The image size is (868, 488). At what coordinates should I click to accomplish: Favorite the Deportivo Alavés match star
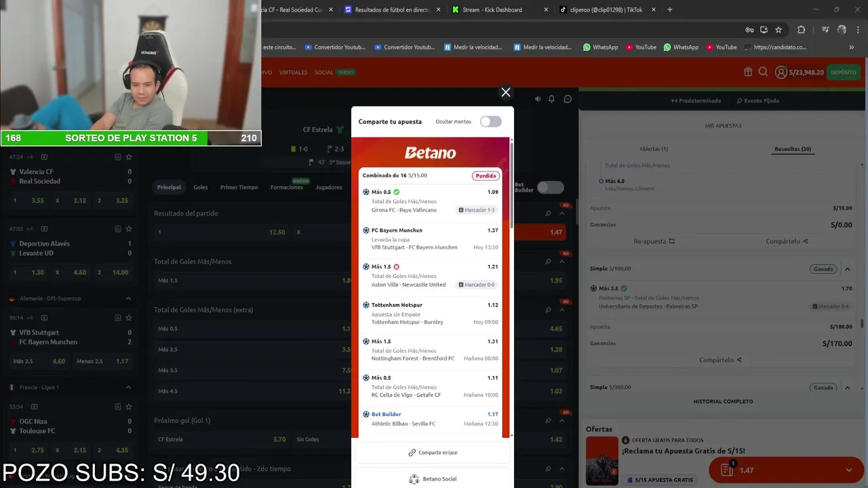point(129,229)
